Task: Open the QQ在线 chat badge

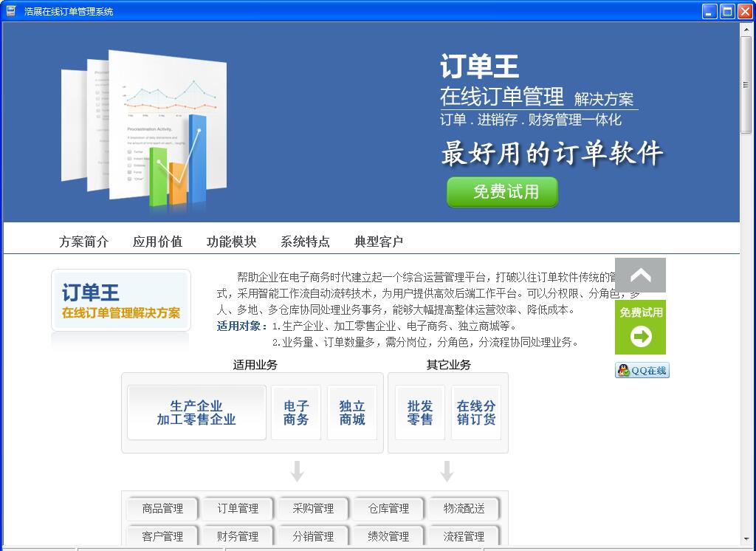Action: [x=642, y=370]
